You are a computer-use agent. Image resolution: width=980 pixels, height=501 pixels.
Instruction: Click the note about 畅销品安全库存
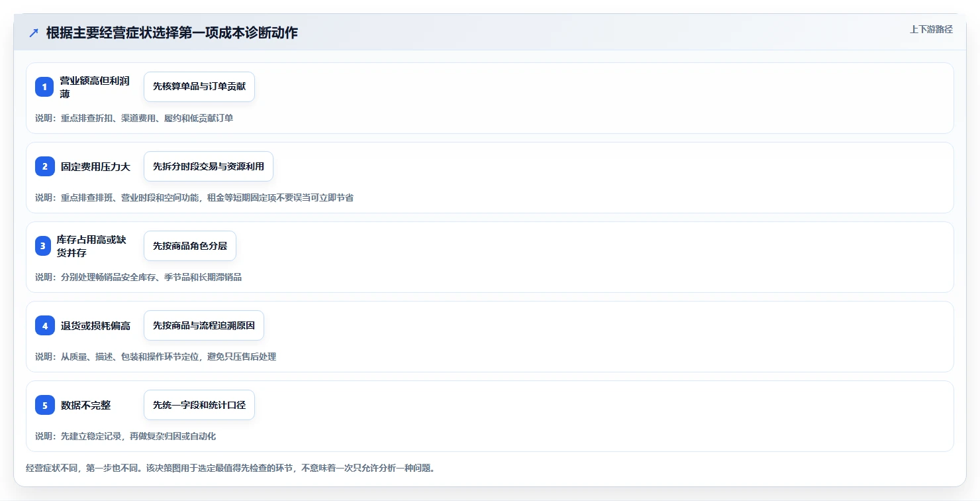tap(138, 277)
